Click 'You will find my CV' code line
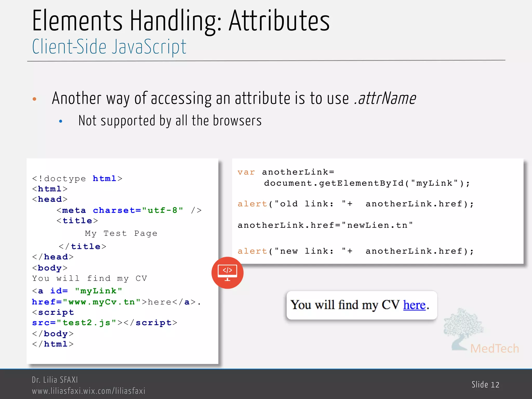532x399 pixels. click(x=90, y=278)
